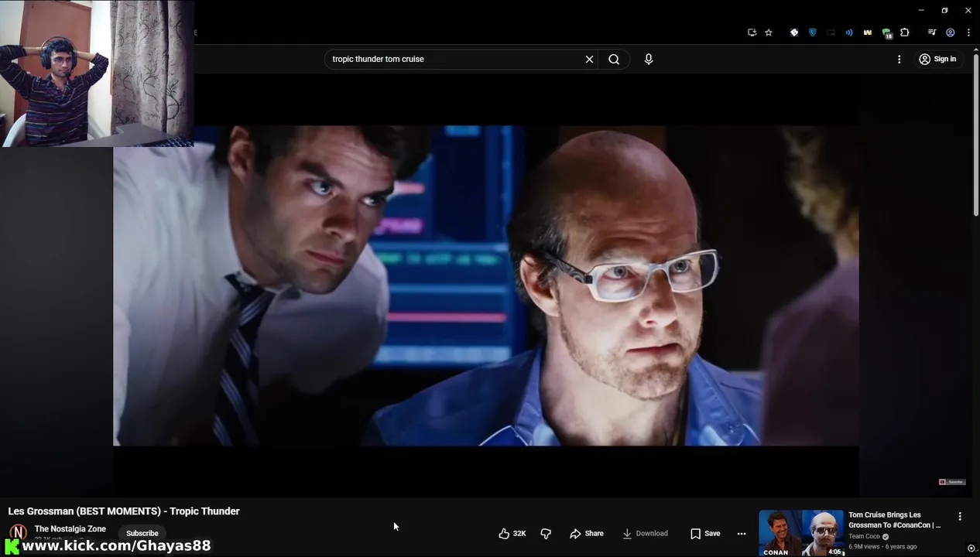
Task: Bookmark this page with the star icon
Action: 769,32
